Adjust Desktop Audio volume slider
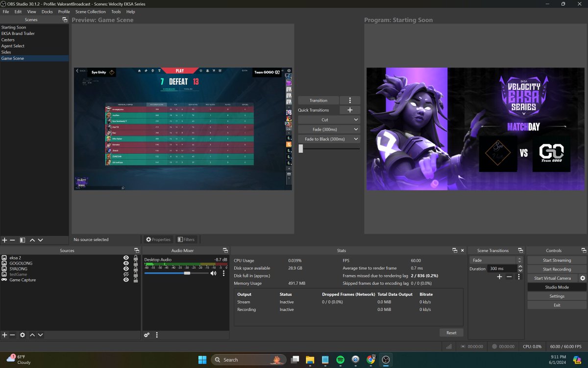 click(x=187, y=273)
